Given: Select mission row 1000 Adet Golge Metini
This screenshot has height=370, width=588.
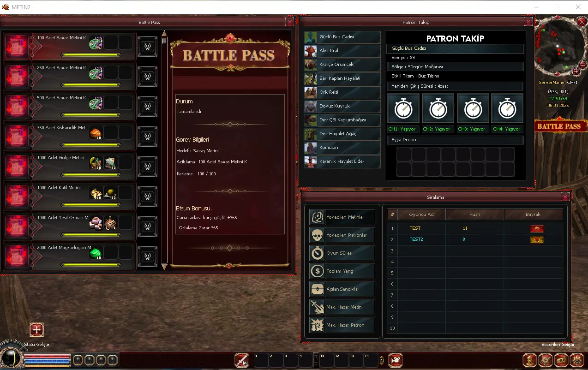Looking at the screenshot, I should click(x=70, y=166).
